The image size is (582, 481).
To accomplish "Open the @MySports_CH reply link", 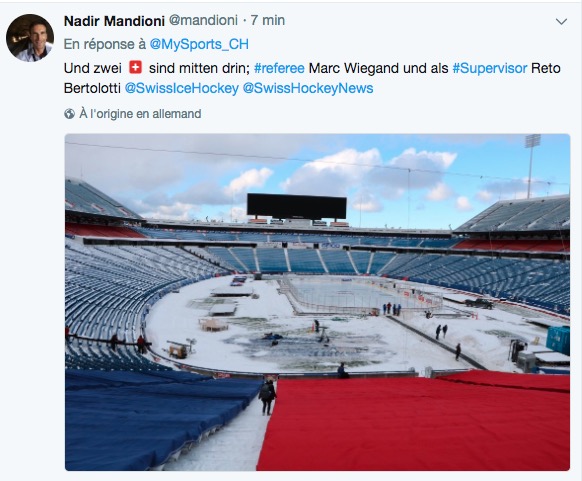I will (199, 45).
